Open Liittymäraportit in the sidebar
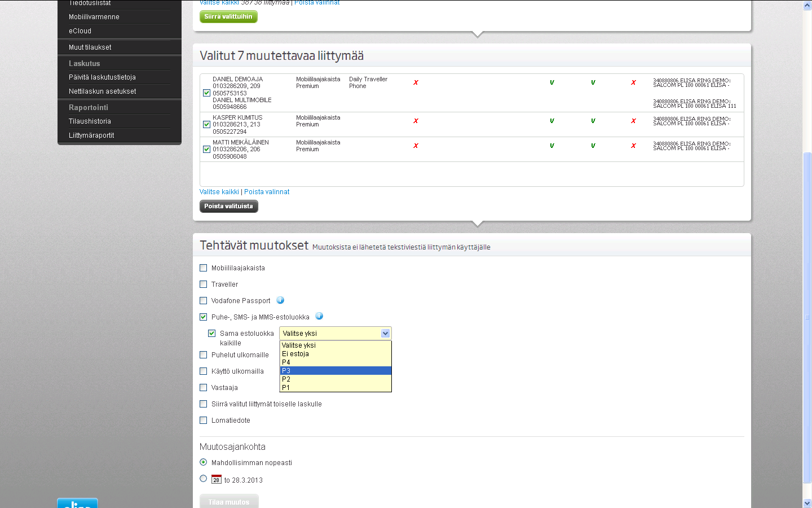Screen dimensions: 812x508 coord(91,135)
